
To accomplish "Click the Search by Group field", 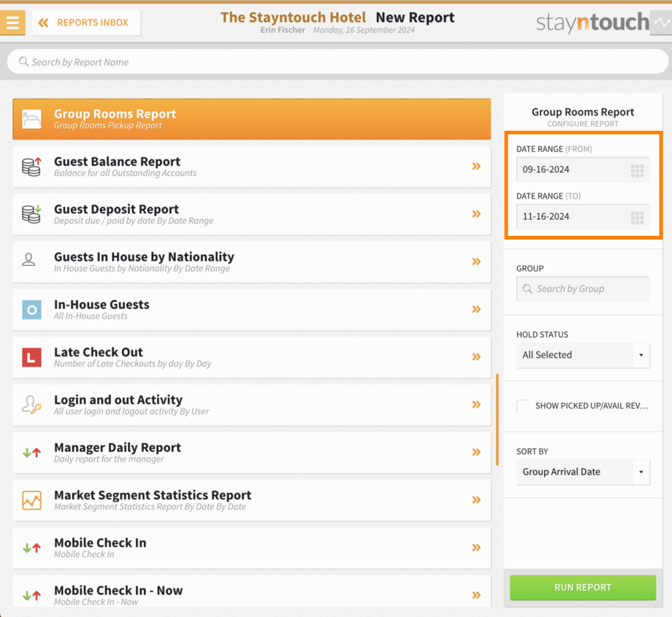I will (x=583, y=289).
